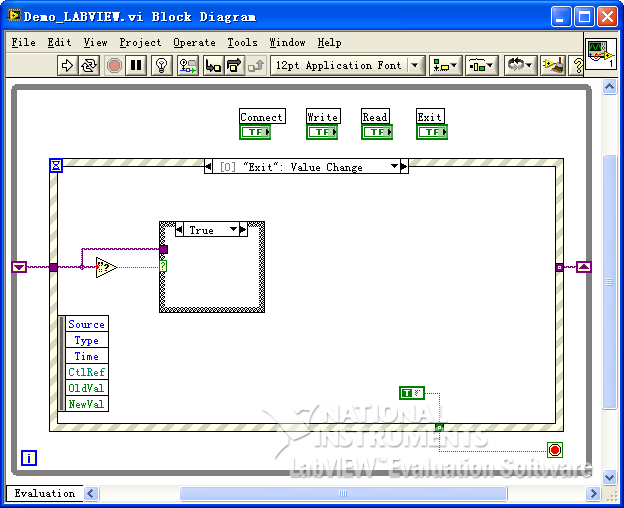Toggle Retain Wire Values button
The height and width of the screenshot is (508, 624).
187,66
